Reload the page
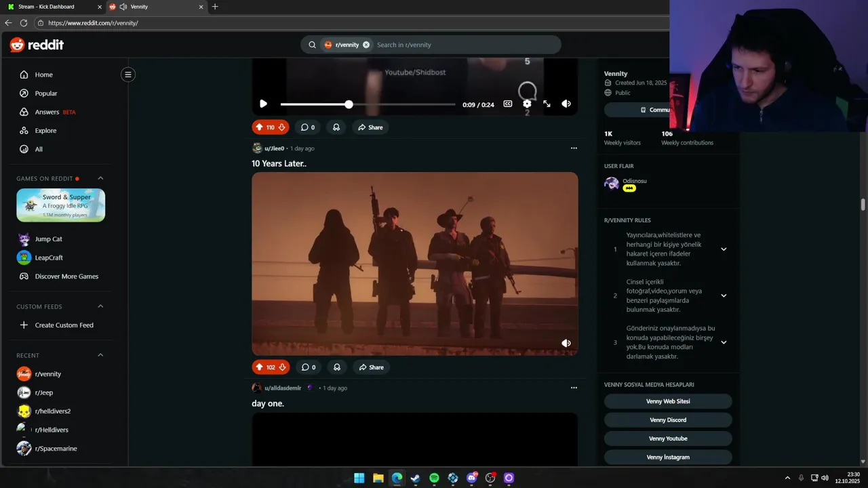The image size is (868, 488). [24, 23]
